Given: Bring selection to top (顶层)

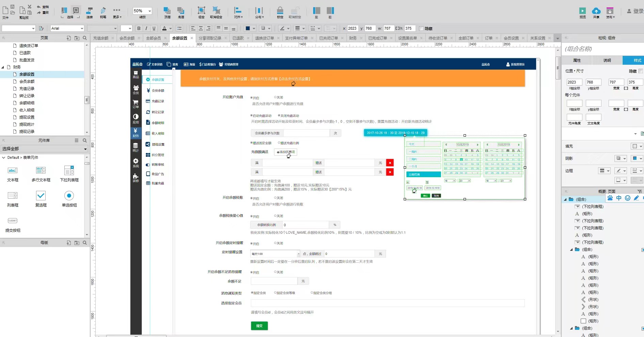Looking at the screenshot, I should point(167,13).
